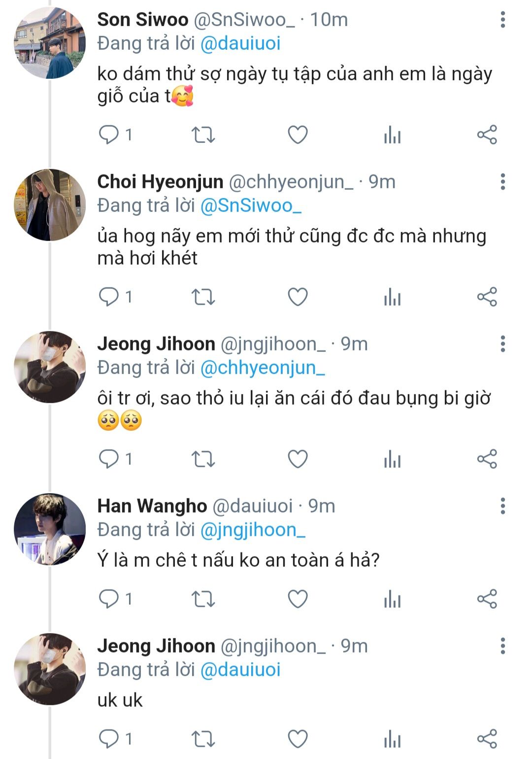Like Han Wangho's reply
Image resolution: width=532 pixels, height=759 pixels.
click(x=298, y=599)
